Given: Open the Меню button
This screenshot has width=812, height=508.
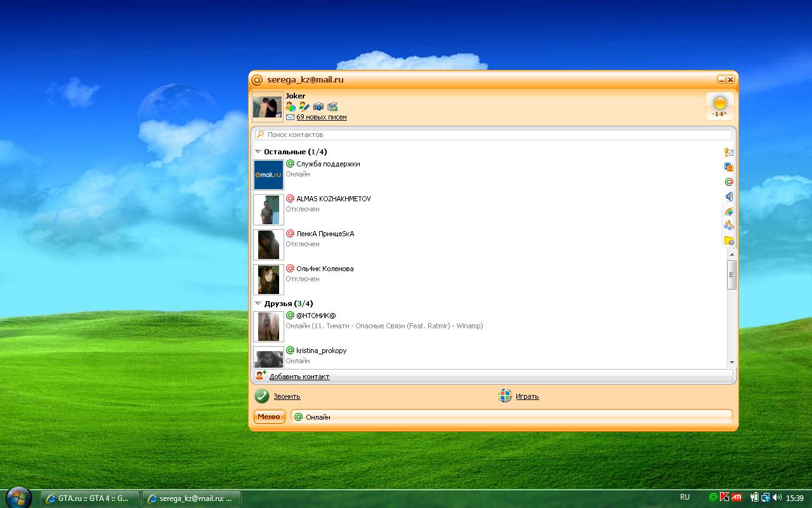Looking at the screenshot, I should 269,417.
